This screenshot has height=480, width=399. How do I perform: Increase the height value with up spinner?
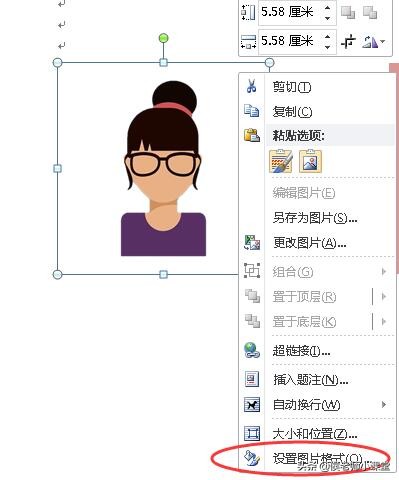tap(328, 8)
